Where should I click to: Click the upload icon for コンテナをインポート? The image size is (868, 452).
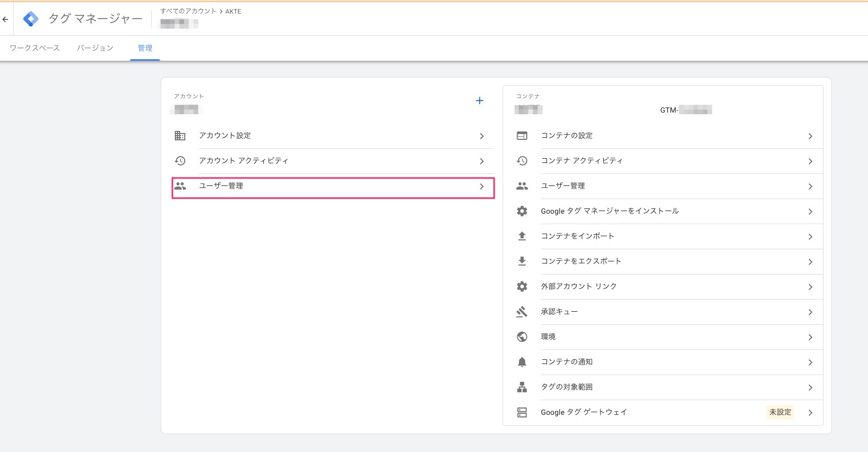(x=522, y=236)
